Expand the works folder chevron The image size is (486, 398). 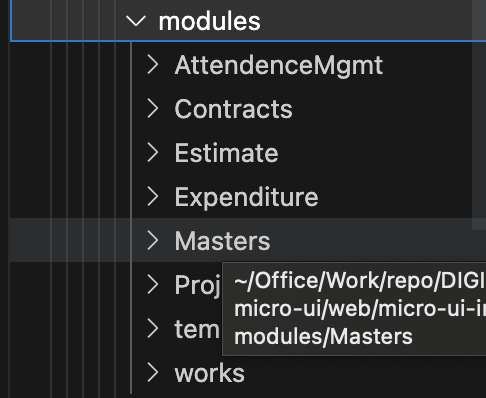coord(153,373)
